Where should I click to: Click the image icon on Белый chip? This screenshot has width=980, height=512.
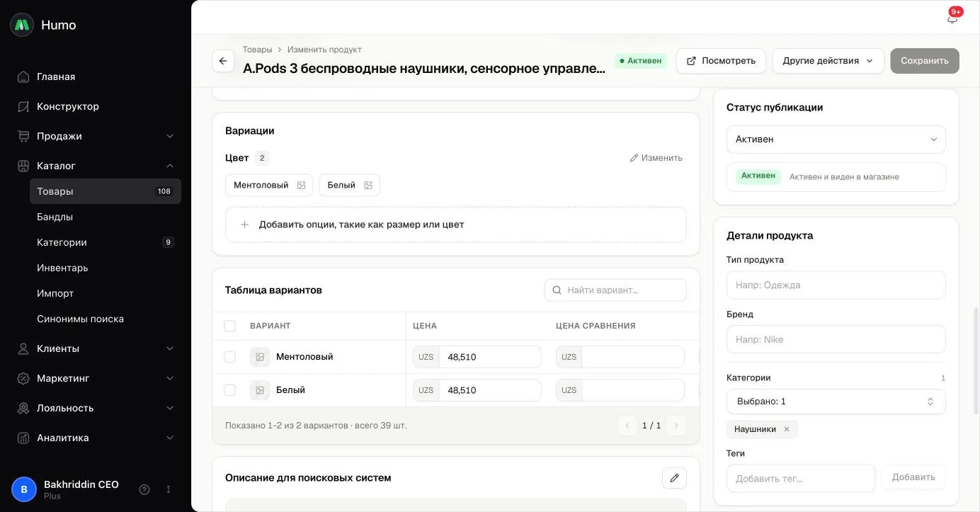click(368, 185)
